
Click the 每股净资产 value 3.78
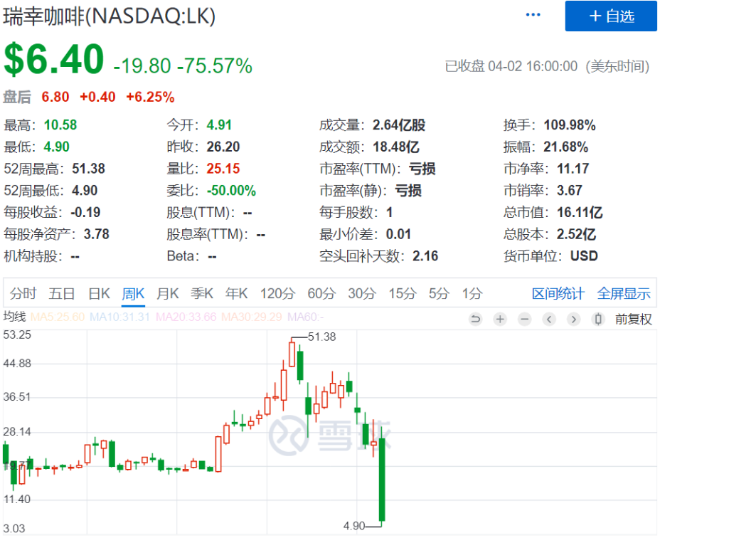coord(97,234)
